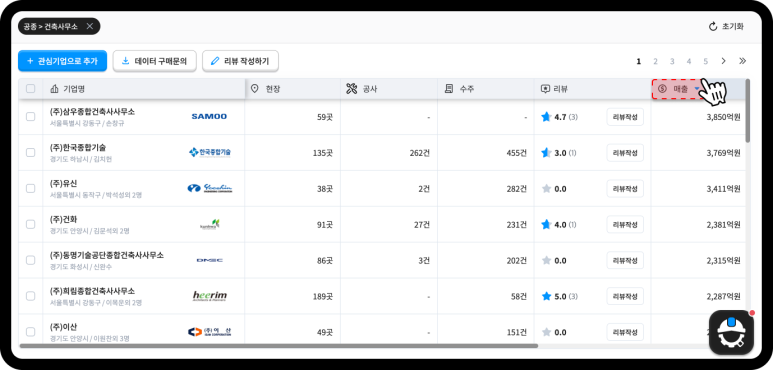Image resolution: width=773 pixels, height=370 pixels.
Task: Click 리뷰작성 for (주)유신
Action: point(625,188)
